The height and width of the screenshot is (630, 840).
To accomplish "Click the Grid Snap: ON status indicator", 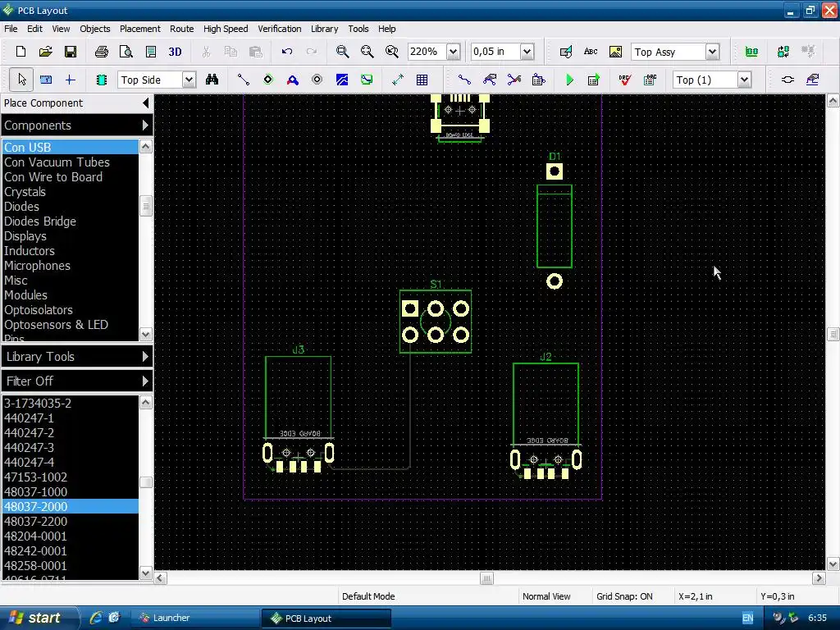I will (x=624, y=596).
